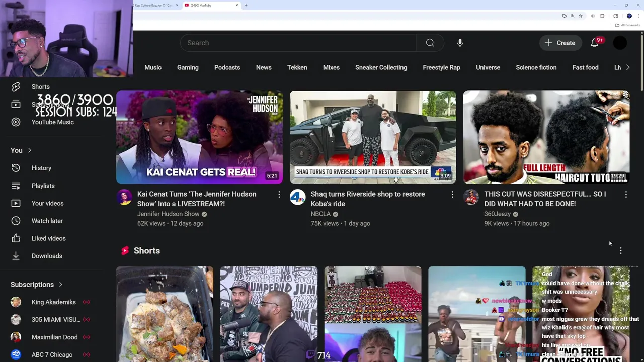The image size is (644, 362).
Task: Open Chrome three-dot menu
Action: pyautogui.click(x=638, y=16)
